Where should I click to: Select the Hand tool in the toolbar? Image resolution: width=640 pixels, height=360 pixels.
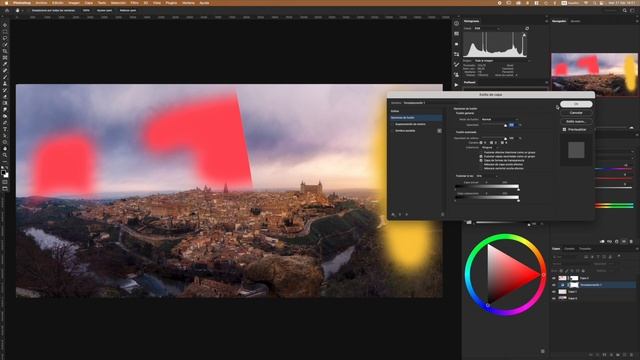pyautogui.click(x=5, y=149)
